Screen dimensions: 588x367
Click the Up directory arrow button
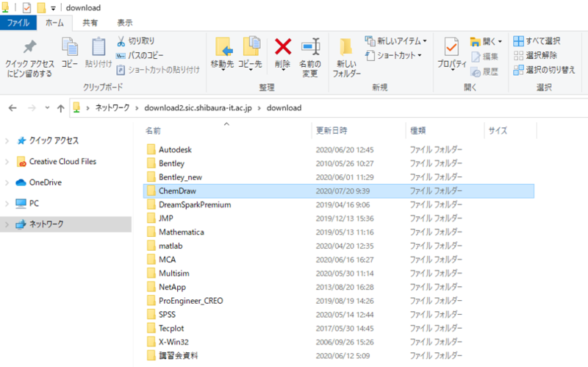[x=60, y=108]
